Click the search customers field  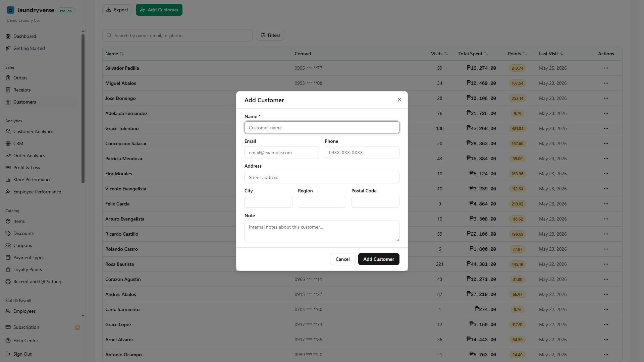(177, 35)
